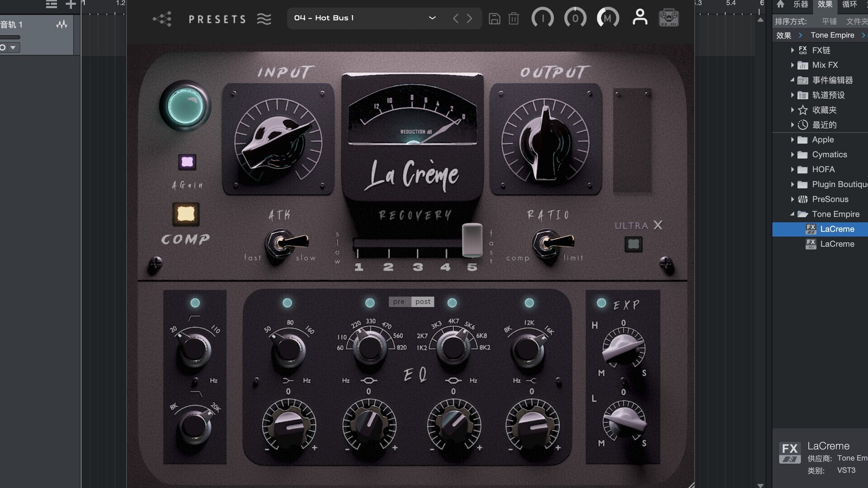Click the add track plus icon

coord(71,5)
